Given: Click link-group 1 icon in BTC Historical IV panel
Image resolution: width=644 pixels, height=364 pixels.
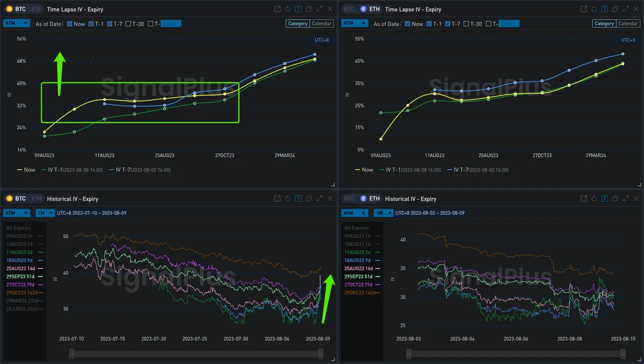Looking at the screenshot, I should click(298, 199).
